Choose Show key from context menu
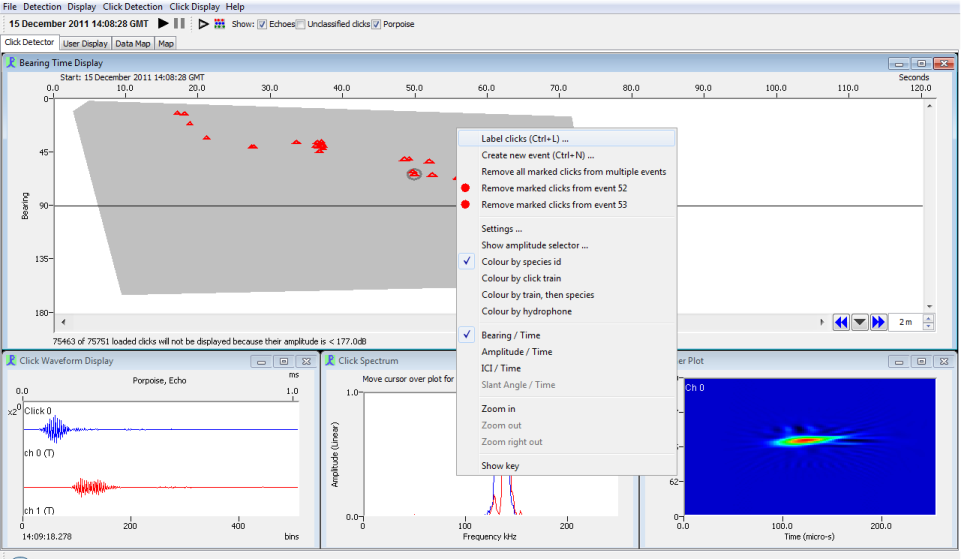The image size is (961, 559). click(x=567, y=466)
